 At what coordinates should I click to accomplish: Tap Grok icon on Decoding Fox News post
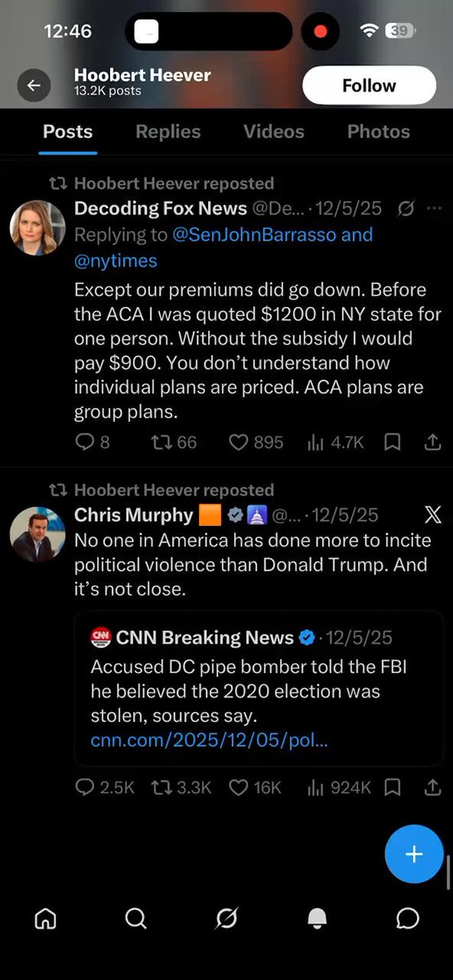pos(405,209)
